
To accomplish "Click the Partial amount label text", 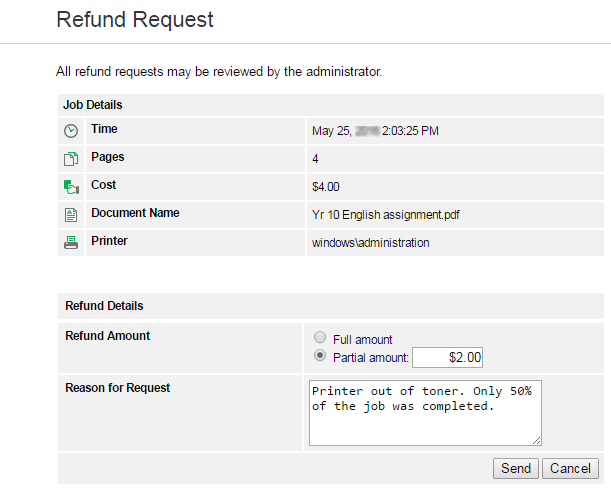I will click(x=371, y=357).
